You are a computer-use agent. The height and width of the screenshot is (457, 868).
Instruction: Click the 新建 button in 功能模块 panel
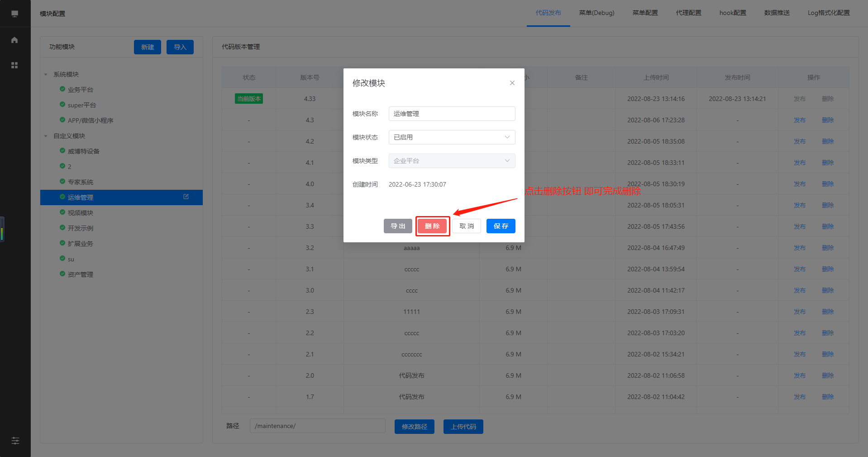click(148, 47)
